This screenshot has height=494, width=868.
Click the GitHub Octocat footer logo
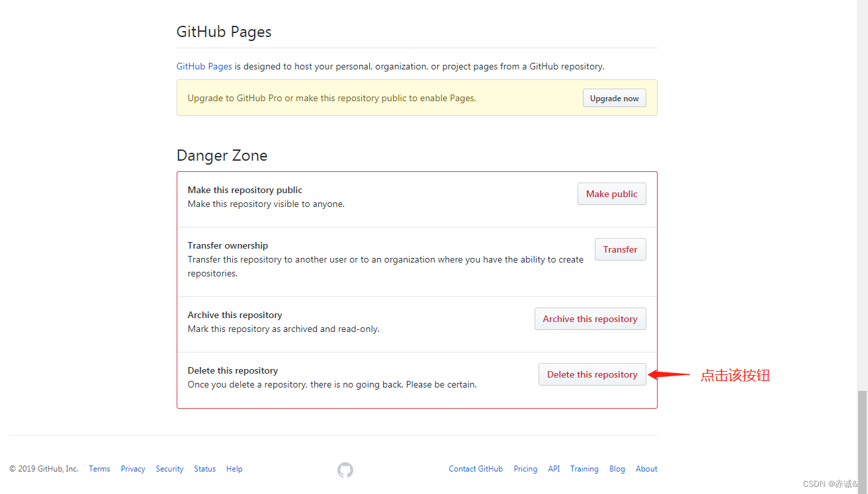tap(345, 470)
